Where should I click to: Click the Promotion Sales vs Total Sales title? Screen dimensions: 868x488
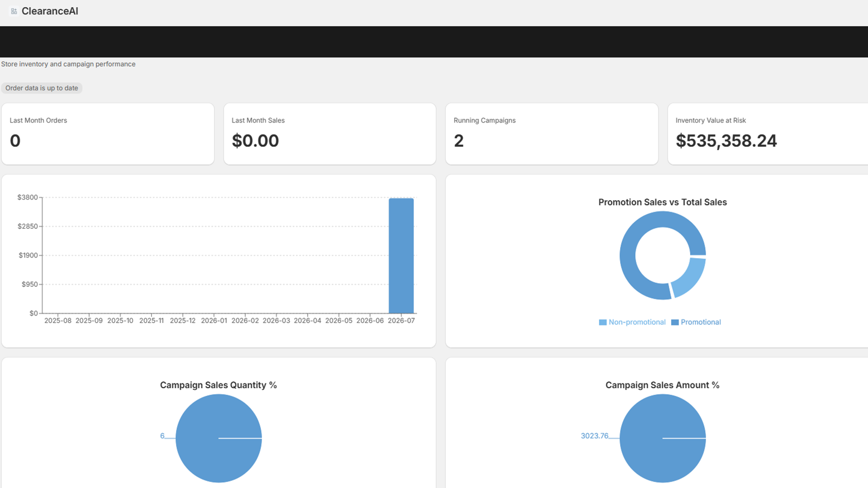tap(662, 202)
